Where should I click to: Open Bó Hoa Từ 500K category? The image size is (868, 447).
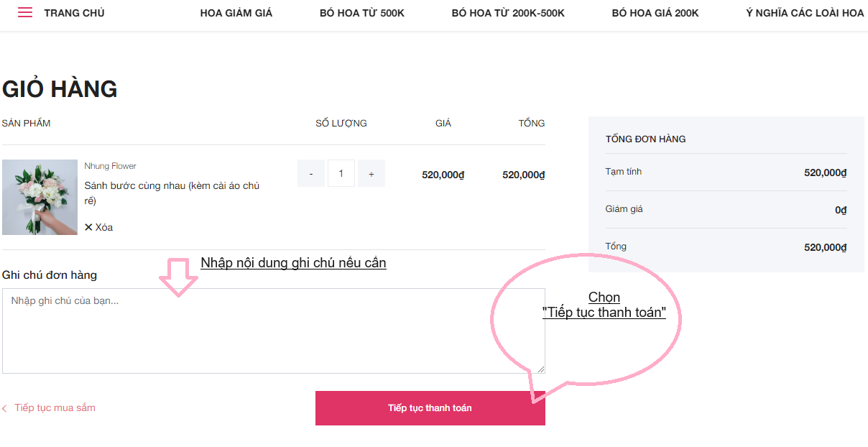tap(362, 13)
